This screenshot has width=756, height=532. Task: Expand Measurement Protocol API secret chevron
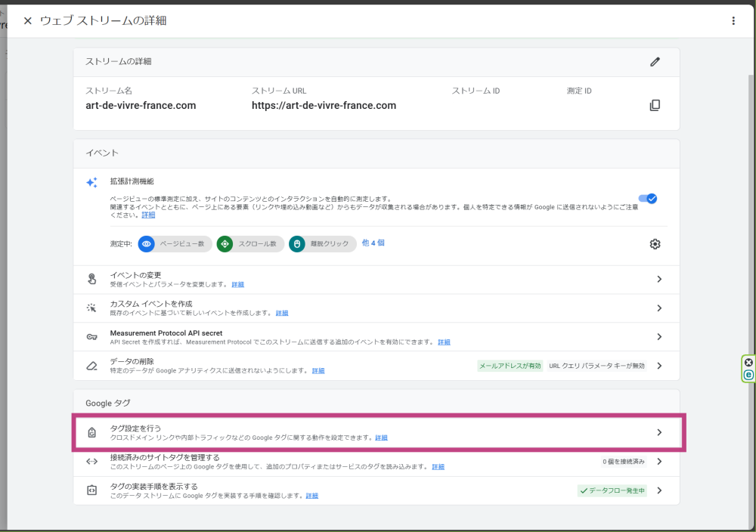[x=659, y=337]
